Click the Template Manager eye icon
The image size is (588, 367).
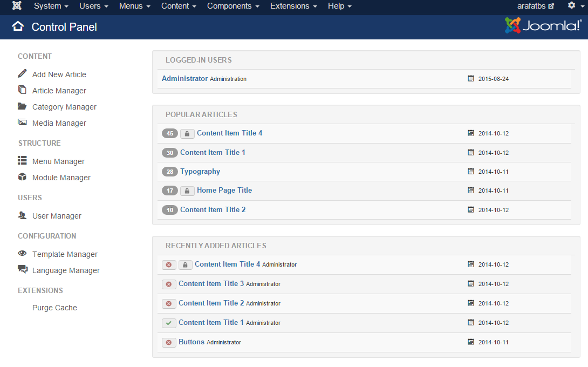22,254
